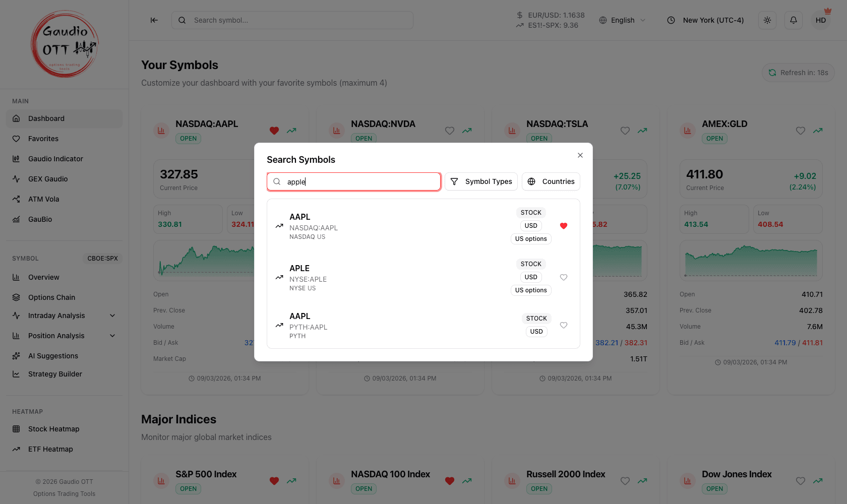Toggle favorite heart on S&P 500 Index card
The width and height of the screenshot is (847, 504).
click(x=274, y=481)
